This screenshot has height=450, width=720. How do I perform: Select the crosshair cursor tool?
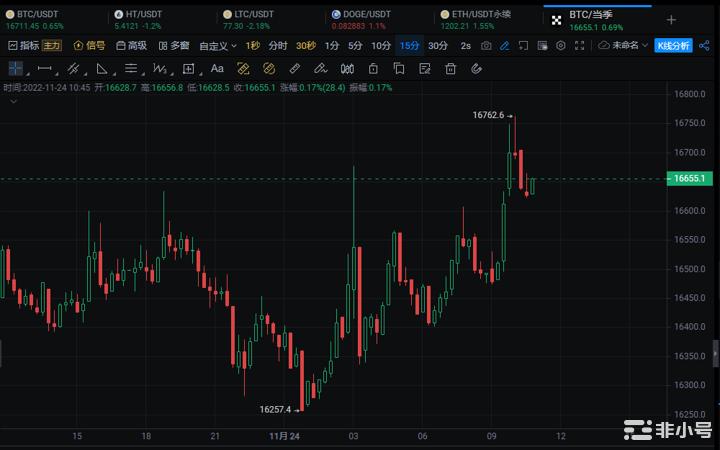[16, 68]
